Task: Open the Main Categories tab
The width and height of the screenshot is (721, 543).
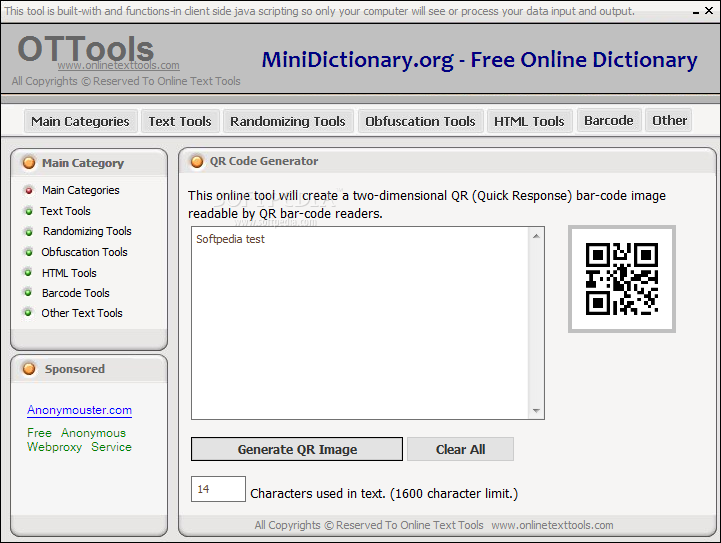Action: point(80,121)
